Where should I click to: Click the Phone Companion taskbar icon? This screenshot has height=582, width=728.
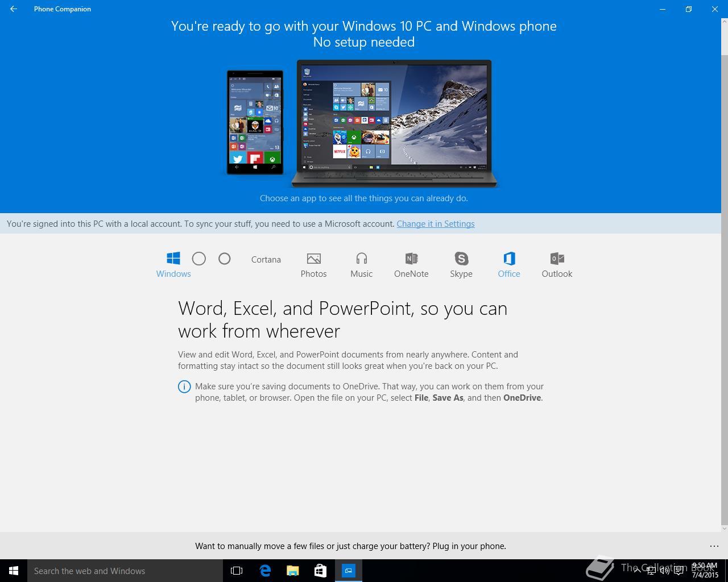(348, 571)
